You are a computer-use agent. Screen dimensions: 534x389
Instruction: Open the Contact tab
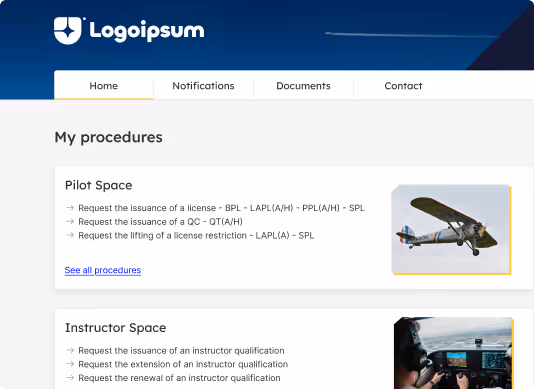403,85
